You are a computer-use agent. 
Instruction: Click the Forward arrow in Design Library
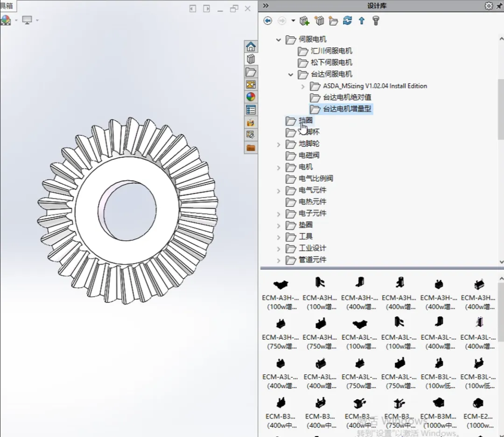point(281,21)
